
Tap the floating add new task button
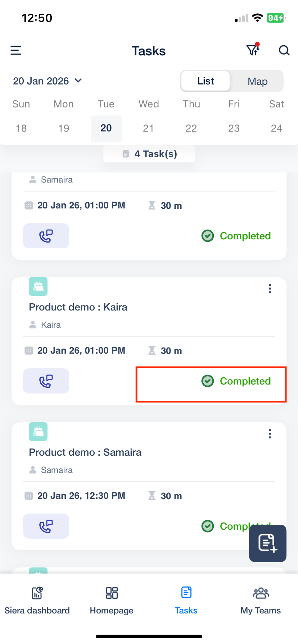[267, 543]
